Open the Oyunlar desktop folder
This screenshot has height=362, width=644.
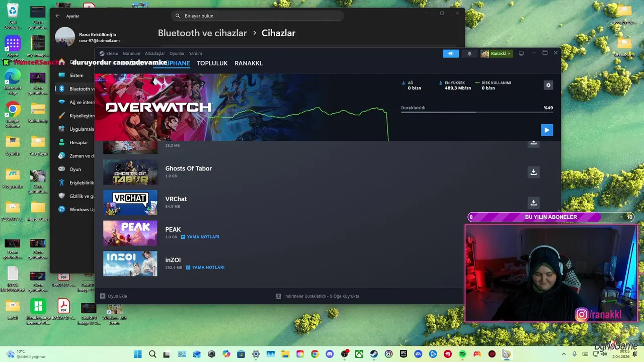tap(13, 146)
